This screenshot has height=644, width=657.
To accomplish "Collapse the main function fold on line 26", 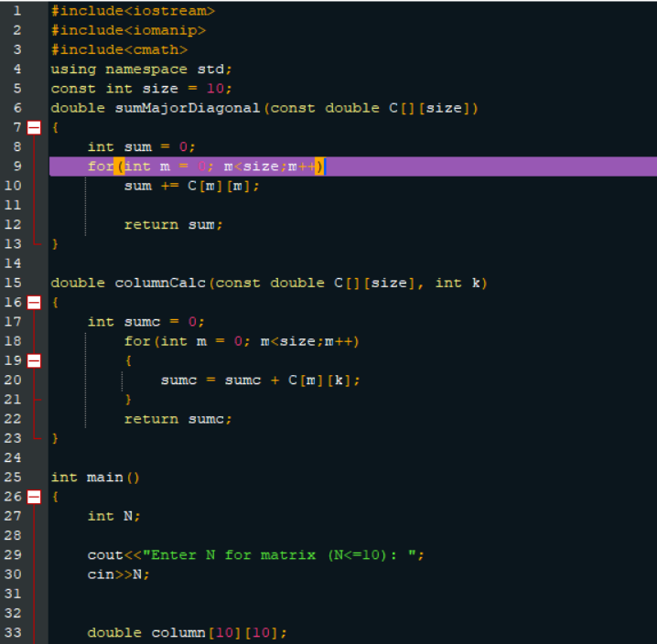I will tap(34, 497).
